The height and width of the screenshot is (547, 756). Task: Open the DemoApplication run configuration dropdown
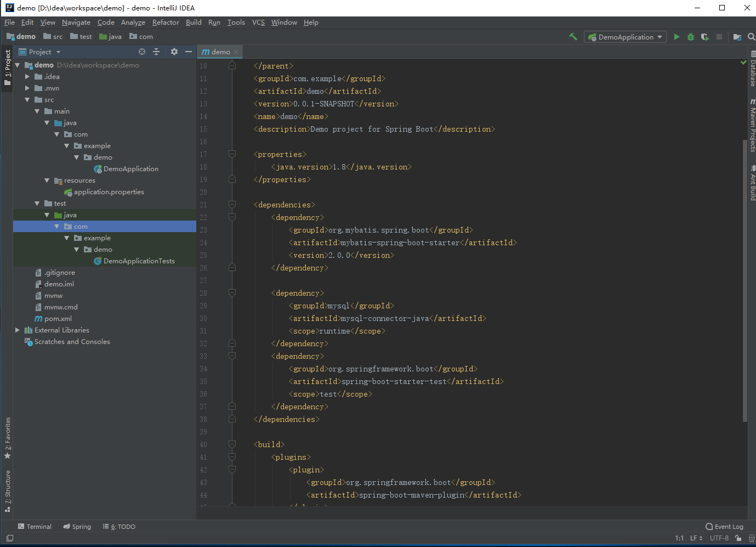point(625,37)
